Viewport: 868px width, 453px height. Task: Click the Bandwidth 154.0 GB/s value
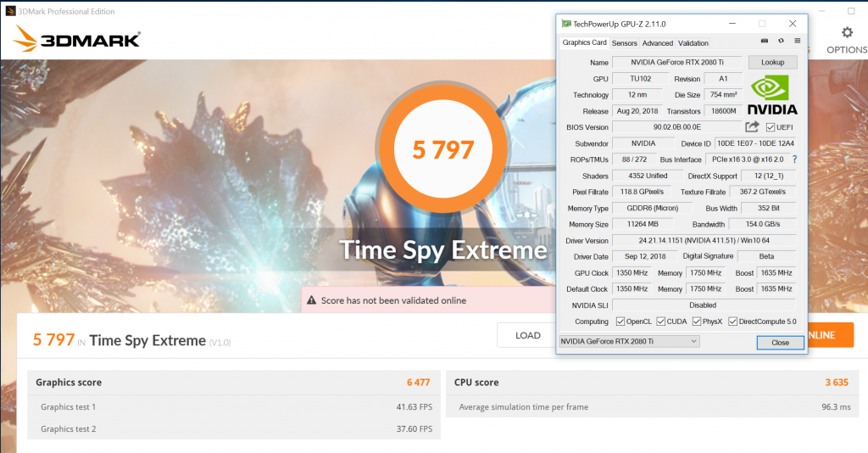[x=762, y=224]
